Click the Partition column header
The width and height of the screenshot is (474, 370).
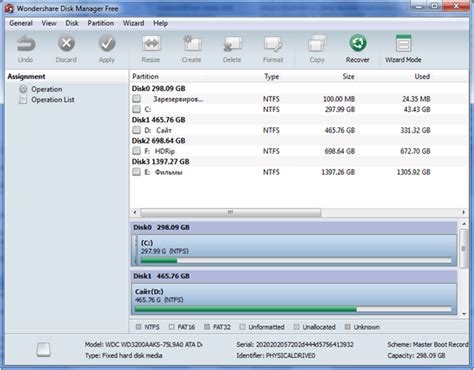point(145,76)
